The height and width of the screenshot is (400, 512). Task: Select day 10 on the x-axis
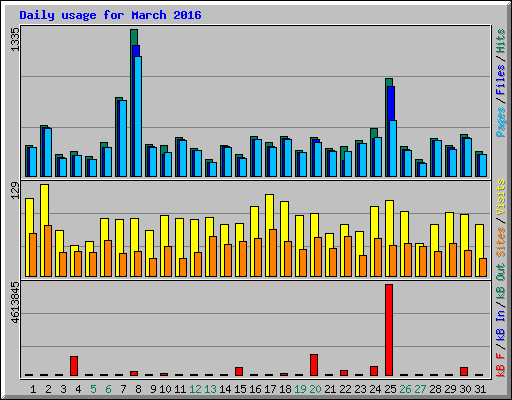[x=165, y=389]
